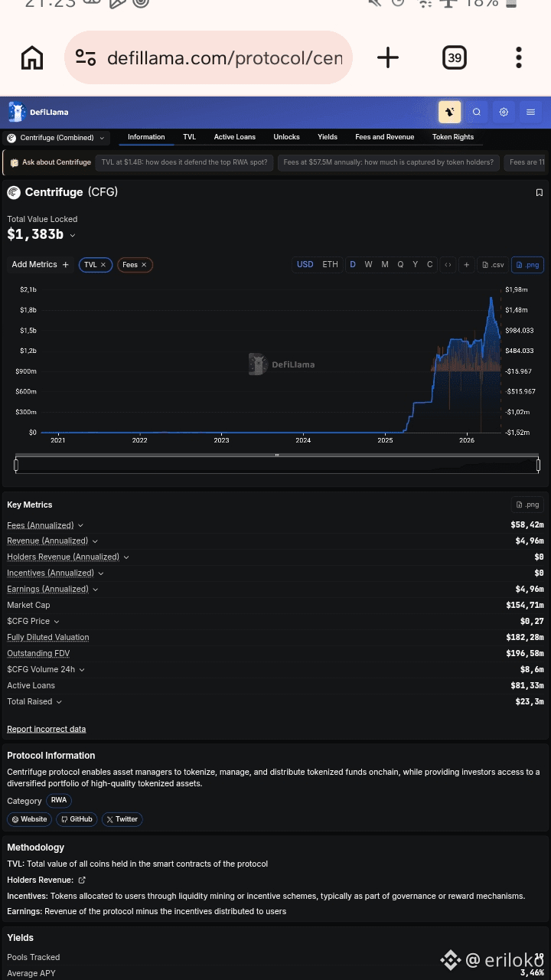Switch to the Information tab
This screenshot has height=980, width=551.
point(146,137)
